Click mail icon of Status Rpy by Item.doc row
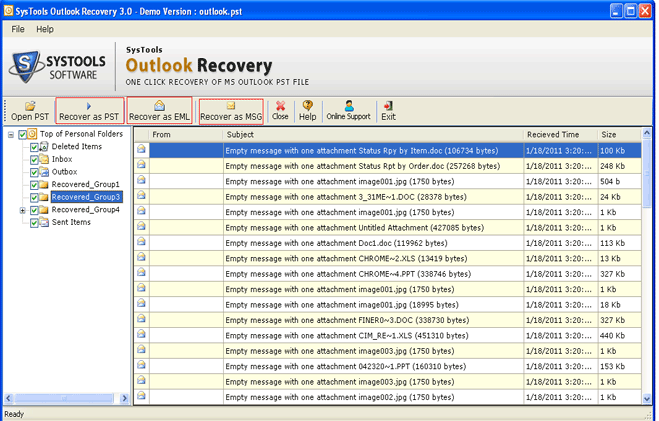Screen dimensions: 659x421 [142, 149]
